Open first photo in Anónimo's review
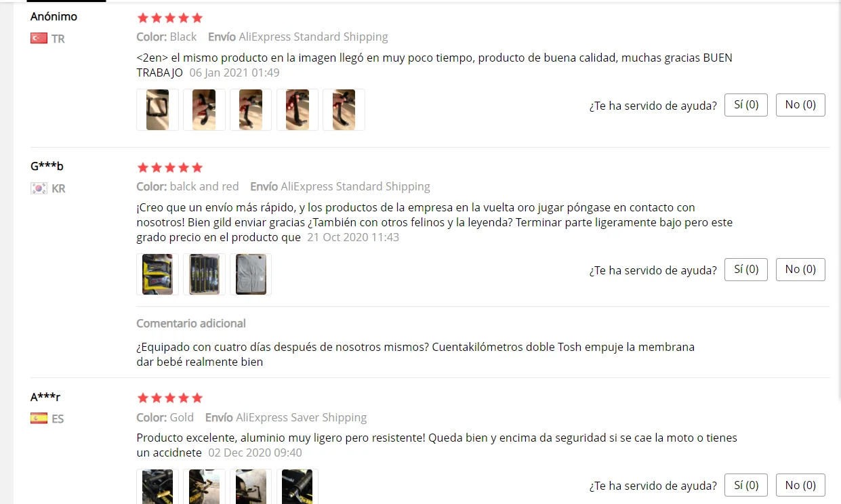Viewport: 841px width, 504px height. (x=157, y=110)
